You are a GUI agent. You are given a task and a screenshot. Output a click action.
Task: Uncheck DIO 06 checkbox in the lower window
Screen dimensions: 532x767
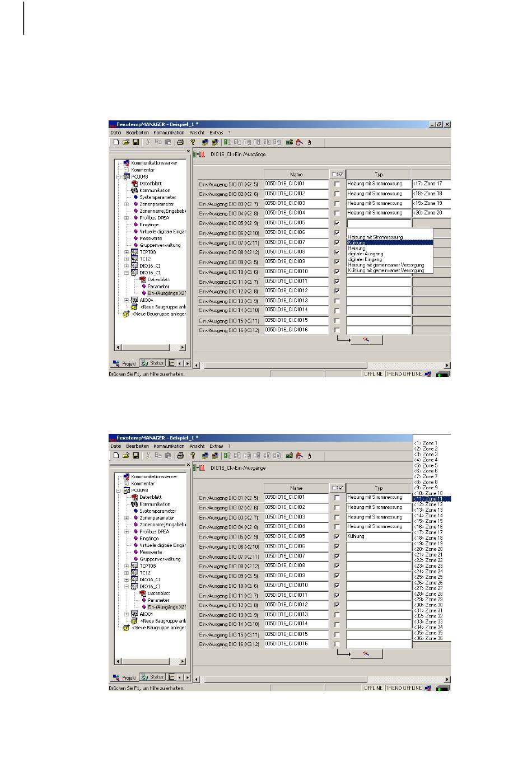(337, 546)
